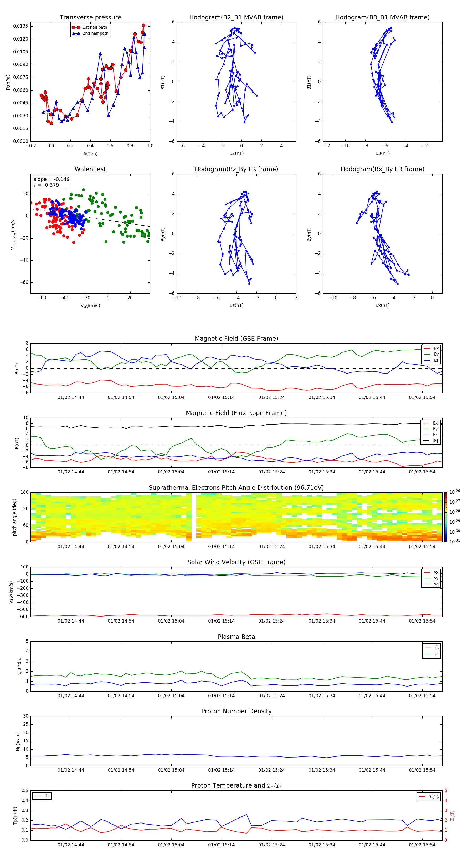Click 'Proton Temperature and Te/Tp' title
This screenshot has height=868, width=473.
pyautogui.click(x=236, y=786)
